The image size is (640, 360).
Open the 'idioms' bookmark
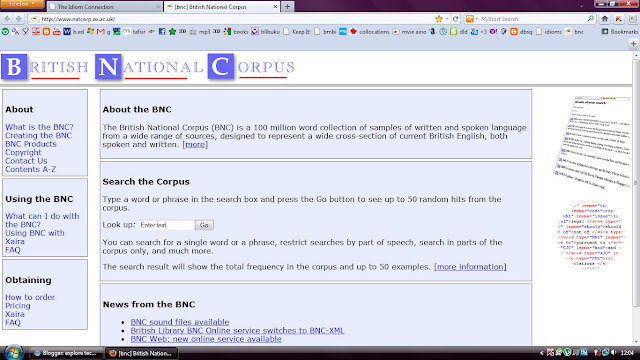coord(549,31)
